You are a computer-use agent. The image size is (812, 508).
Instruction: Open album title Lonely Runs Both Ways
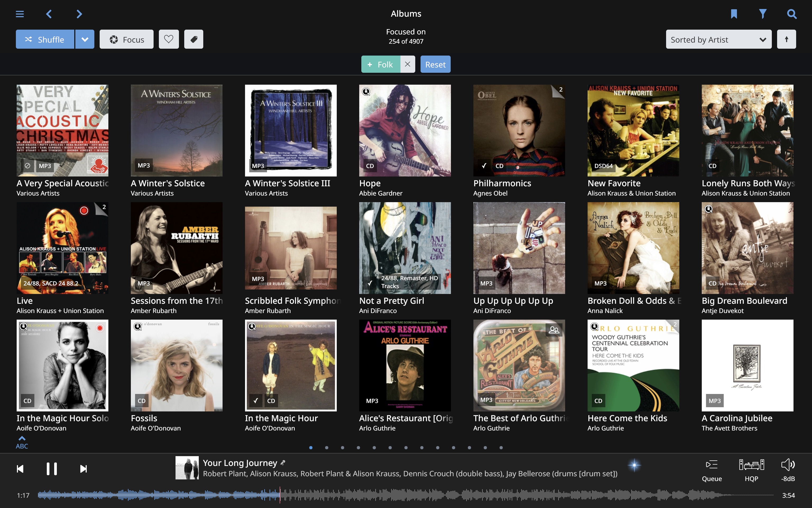[748, 183]
